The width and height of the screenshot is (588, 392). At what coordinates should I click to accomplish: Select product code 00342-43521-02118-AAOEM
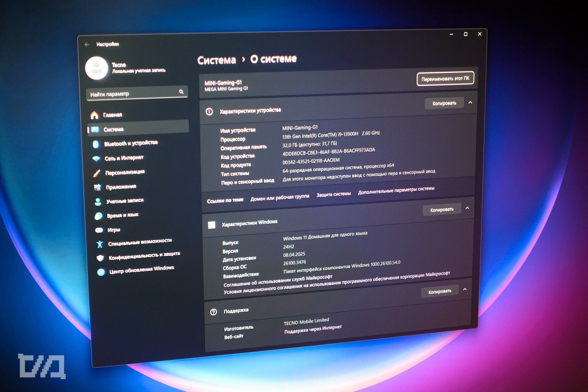[x=311, y=161]
